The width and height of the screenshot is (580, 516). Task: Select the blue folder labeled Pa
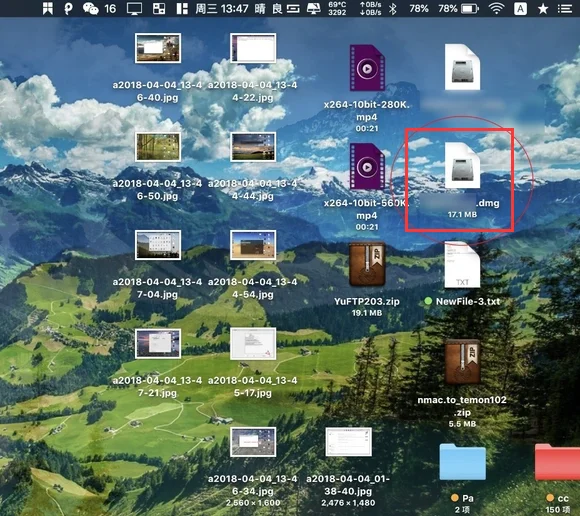click(462, 462)
